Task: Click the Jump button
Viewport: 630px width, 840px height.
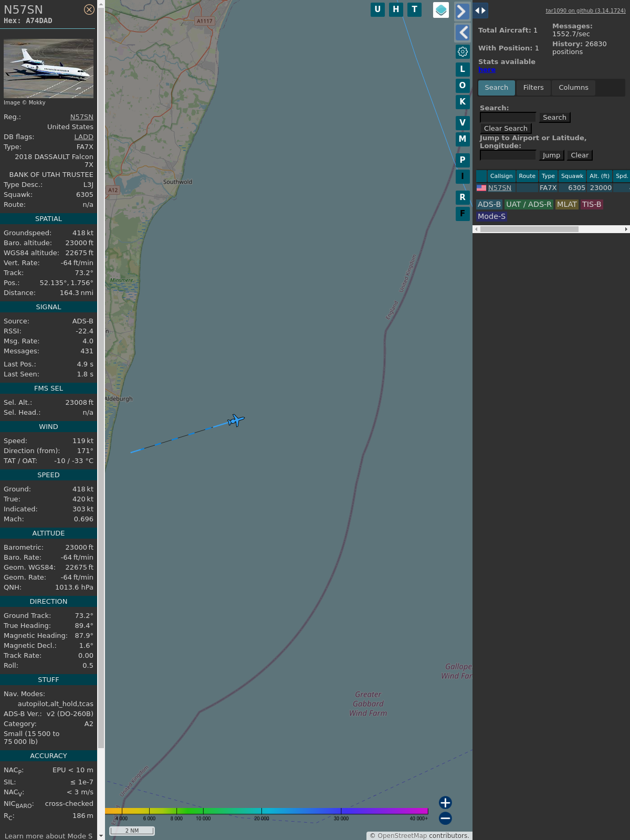Action: point(551,155)
